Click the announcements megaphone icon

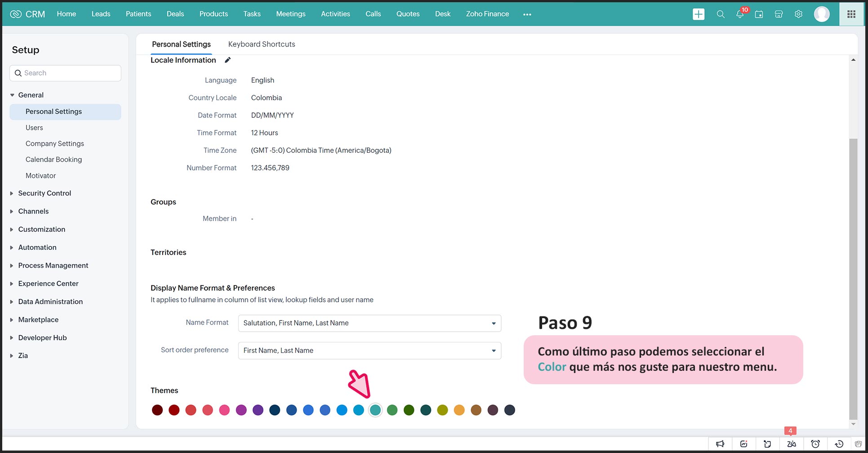tap(720, 444)
